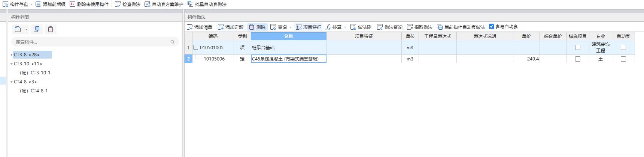Click 添加清单 button
Viewport: 644px width, 157px height.
(200, 27)
